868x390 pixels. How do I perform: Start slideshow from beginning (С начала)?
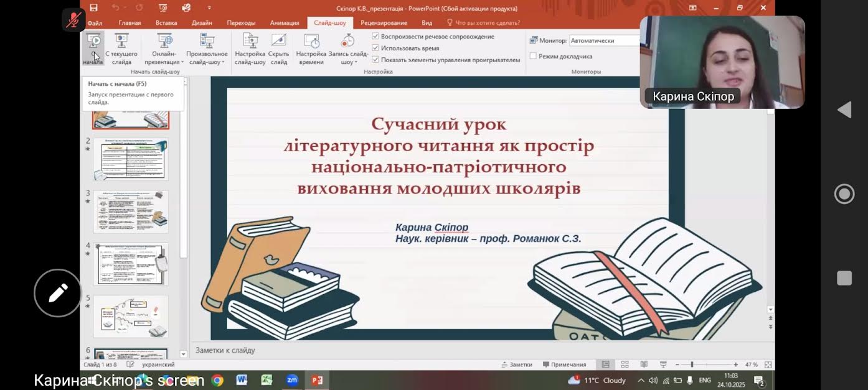click(x=93, y=47)
